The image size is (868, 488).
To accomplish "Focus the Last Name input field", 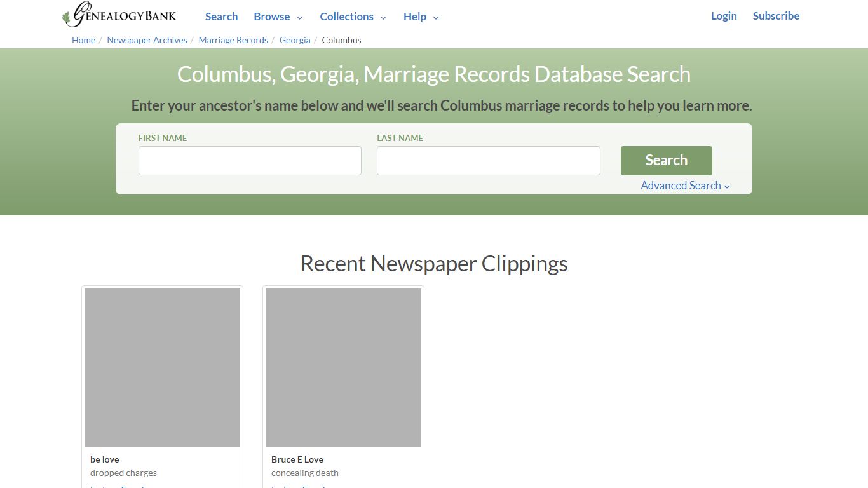I will (488, 161).
